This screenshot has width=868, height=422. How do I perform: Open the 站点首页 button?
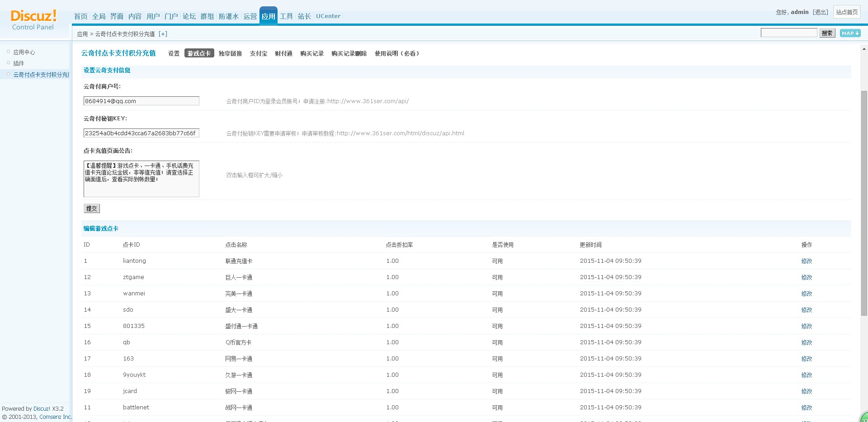pyautogui.click(x=846, y=12)
